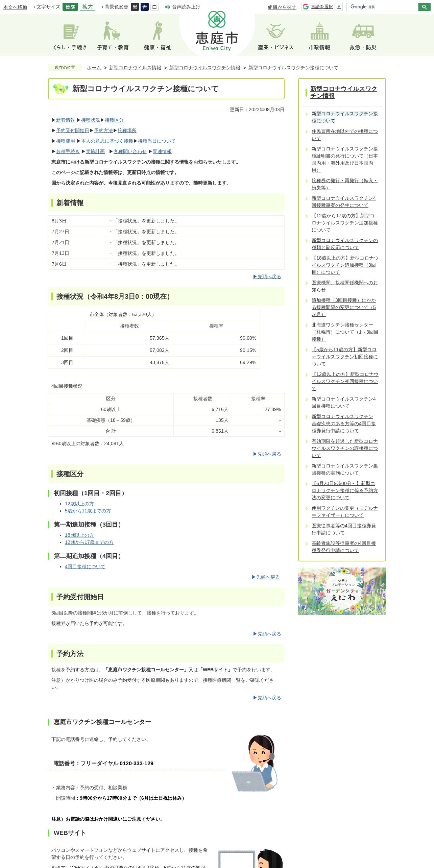Go to ホーム in breadcrumb
This screenshot has height=868, width=434.
pos(94,68)
